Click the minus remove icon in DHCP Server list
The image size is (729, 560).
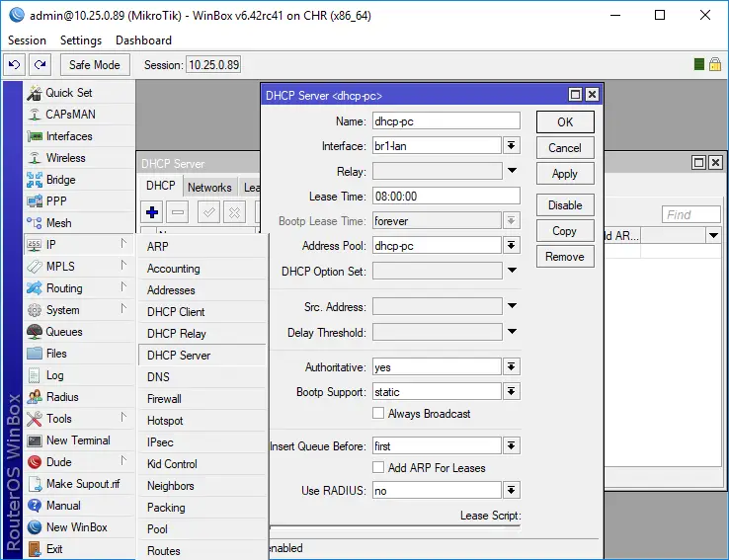pyautogui.click(x=178, y=213)
